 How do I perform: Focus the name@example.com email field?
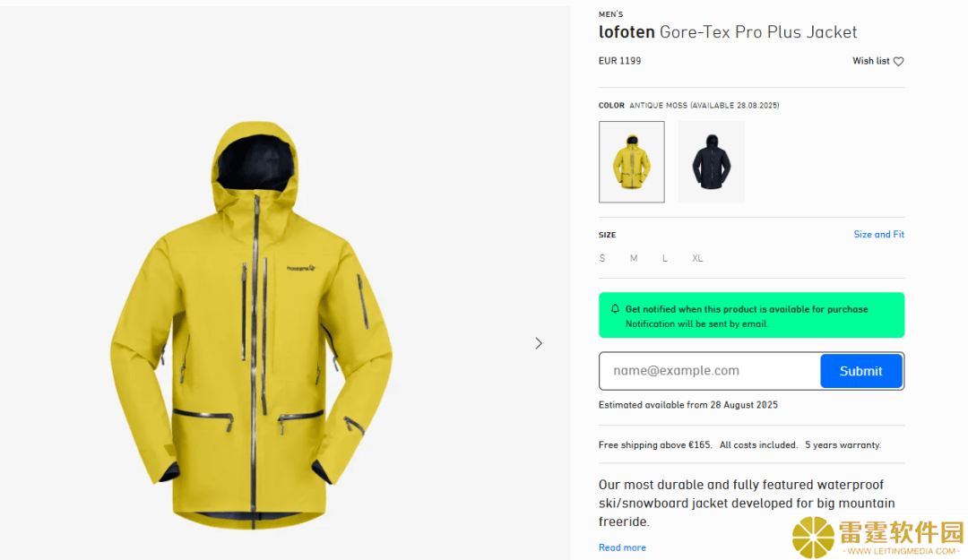710,371
